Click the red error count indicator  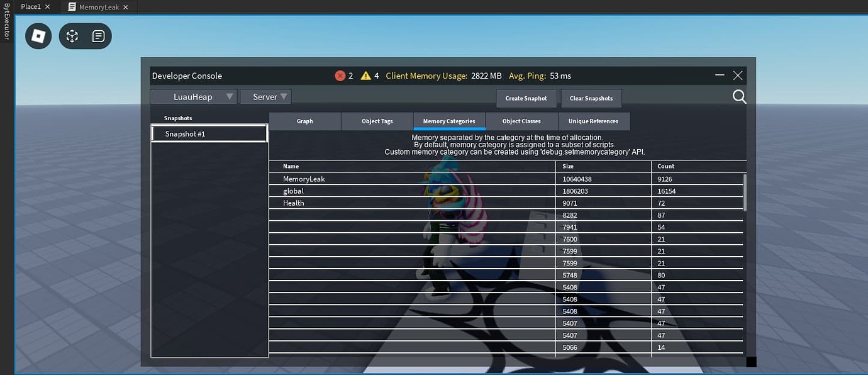(342, 75)
